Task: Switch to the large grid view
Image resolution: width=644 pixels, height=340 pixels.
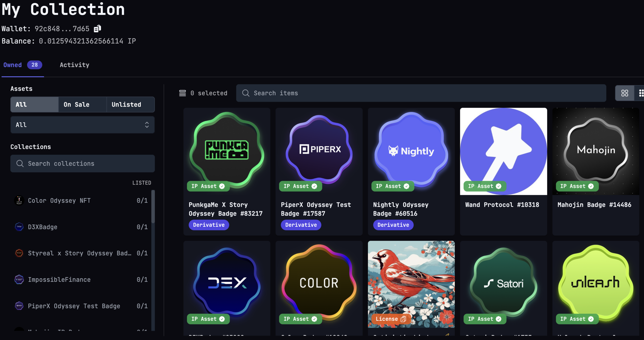Action: (x=624, y=93)
